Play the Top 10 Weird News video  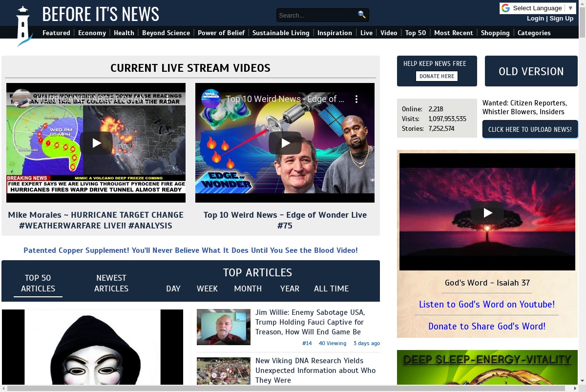point(285,143)
